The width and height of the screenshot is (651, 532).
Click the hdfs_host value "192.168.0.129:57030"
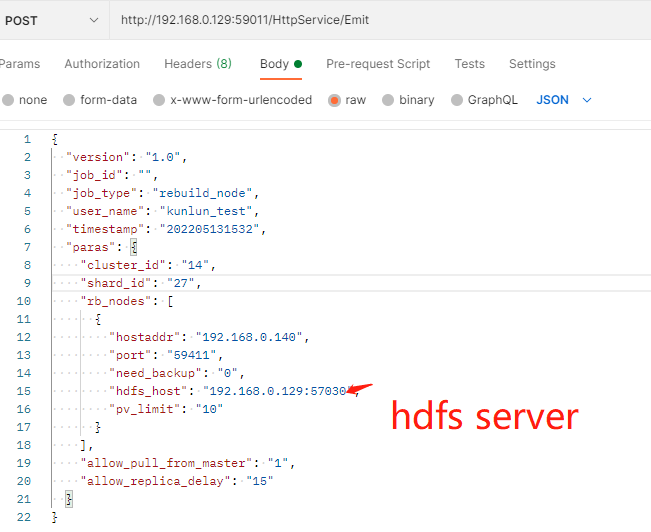[277, 391]
